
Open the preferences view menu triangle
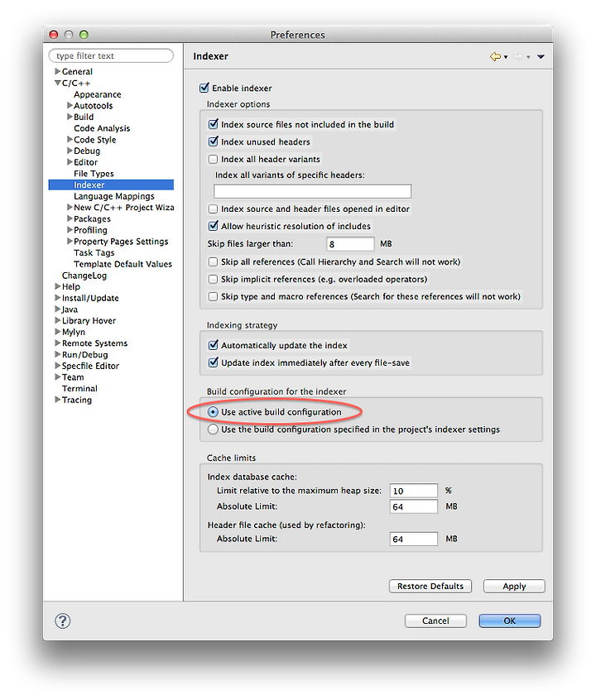tap(541, 57)
